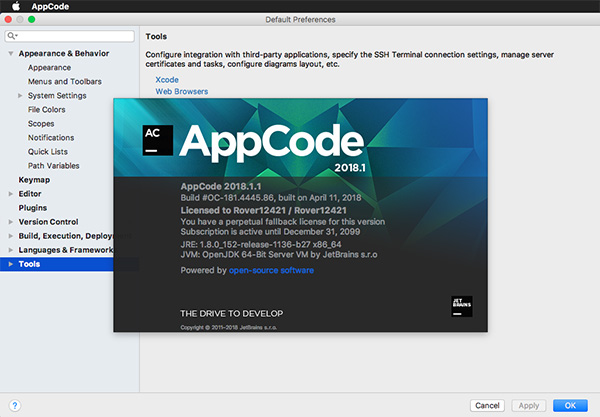The image size is (600, 417).
Task: Click the green zoom window button
Action: [31, 20]
